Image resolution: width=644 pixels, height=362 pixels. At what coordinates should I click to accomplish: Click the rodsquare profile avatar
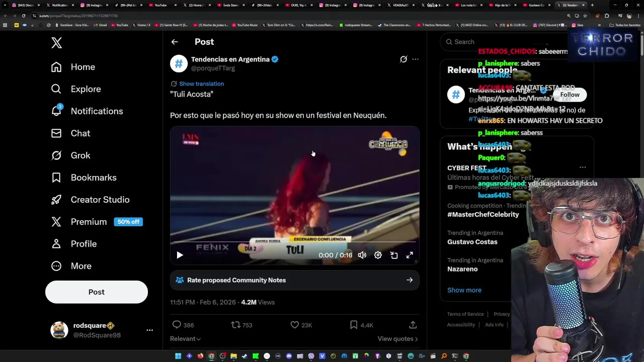pyautogui.click(x=59, y=330)
